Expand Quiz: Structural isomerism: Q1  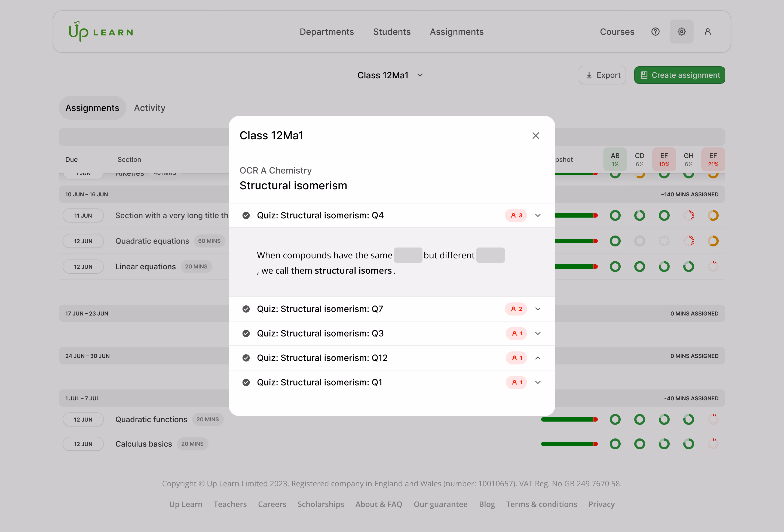pyautogui.click(x=538, y=382)
